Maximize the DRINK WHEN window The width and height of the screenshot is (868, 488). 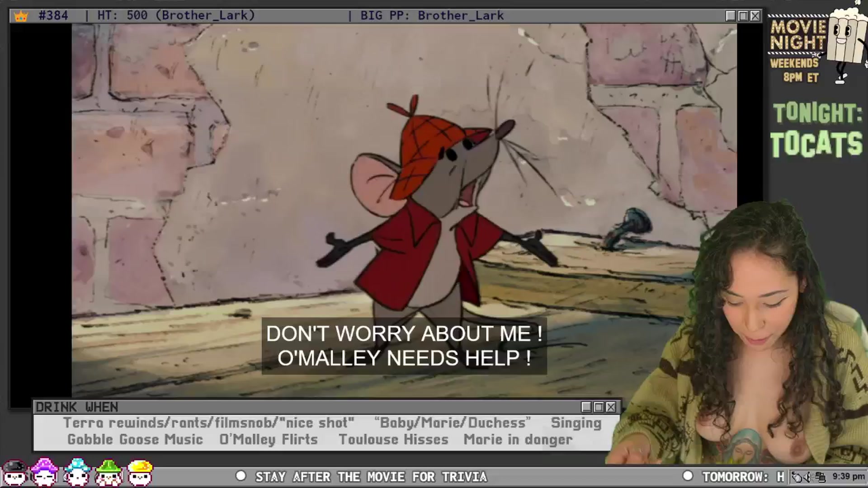pyautogui.click(x=599, y=407)
